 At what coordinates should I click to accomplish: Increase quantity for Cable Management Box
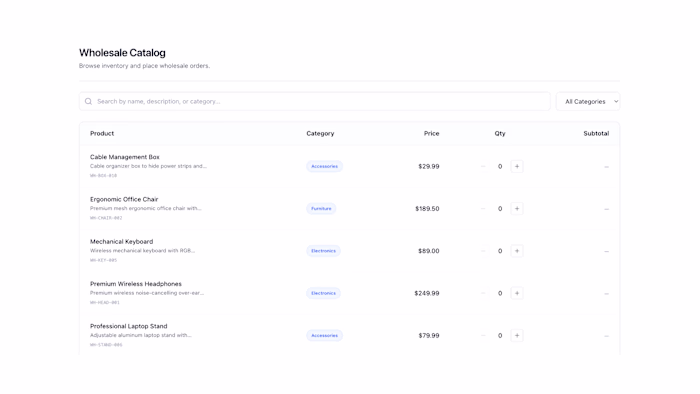click(x=517, y=166)
